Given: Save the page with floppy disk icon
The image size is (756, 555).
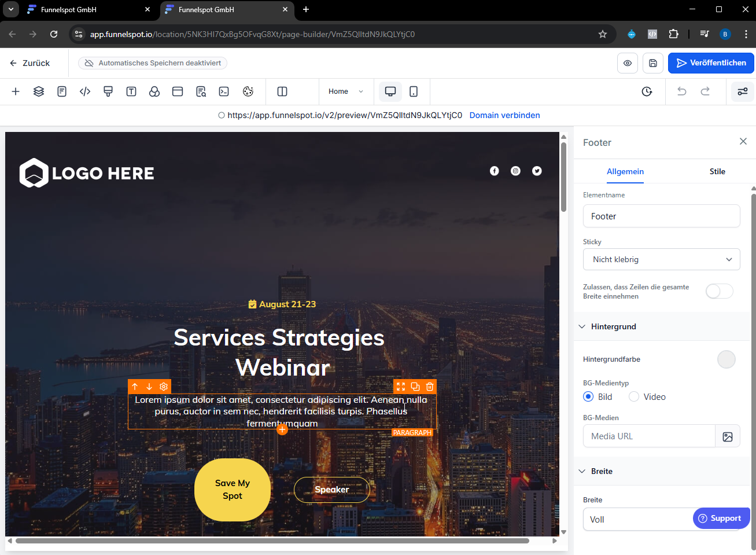Looking at the screenshot, I should point(653,63).
